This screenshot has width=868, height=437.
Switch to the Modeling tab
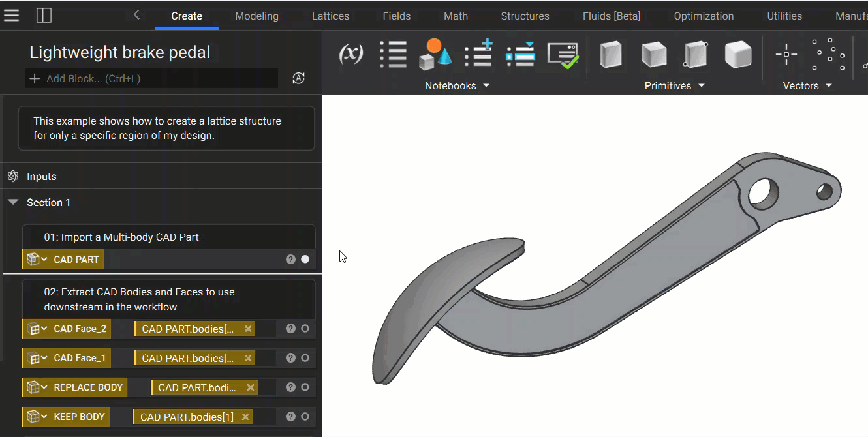[256, 16]
